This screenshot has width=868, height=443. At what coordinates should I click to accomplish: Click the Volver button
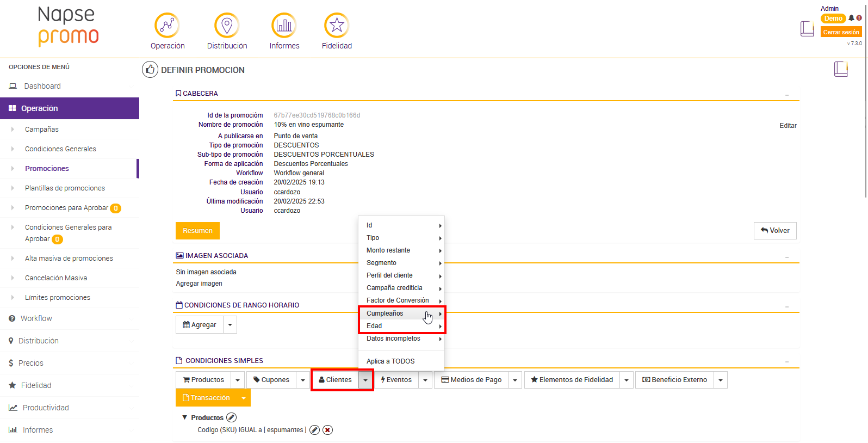tap(775, 231)
